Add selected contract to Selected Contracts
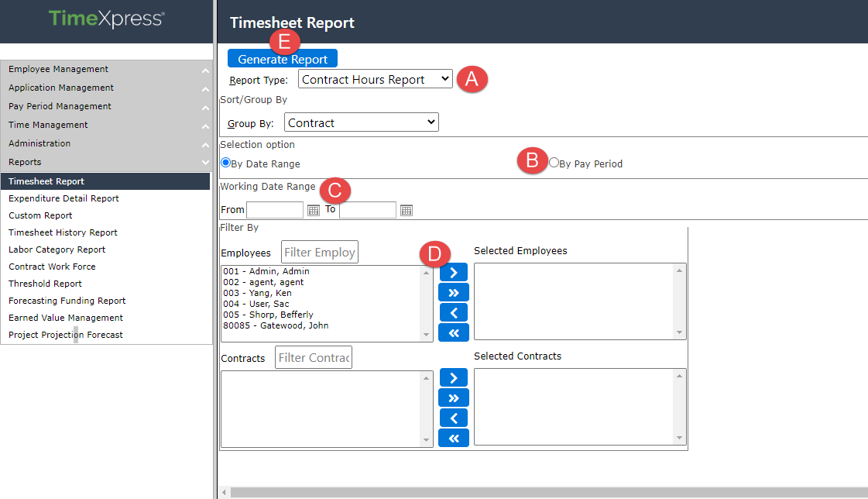This screenshot has width=868, height=499. click(453, 377)
